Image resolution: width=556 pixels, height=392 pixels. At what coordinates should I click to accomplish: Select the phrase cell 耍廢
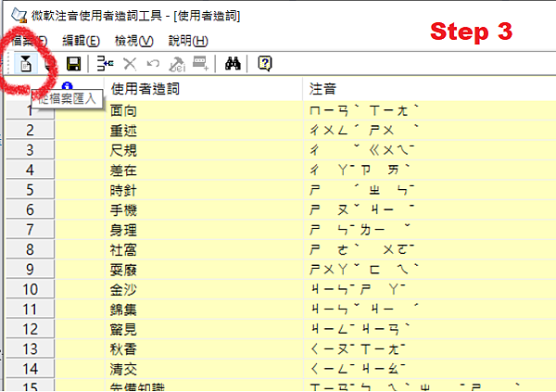click(x=204, y=270)
